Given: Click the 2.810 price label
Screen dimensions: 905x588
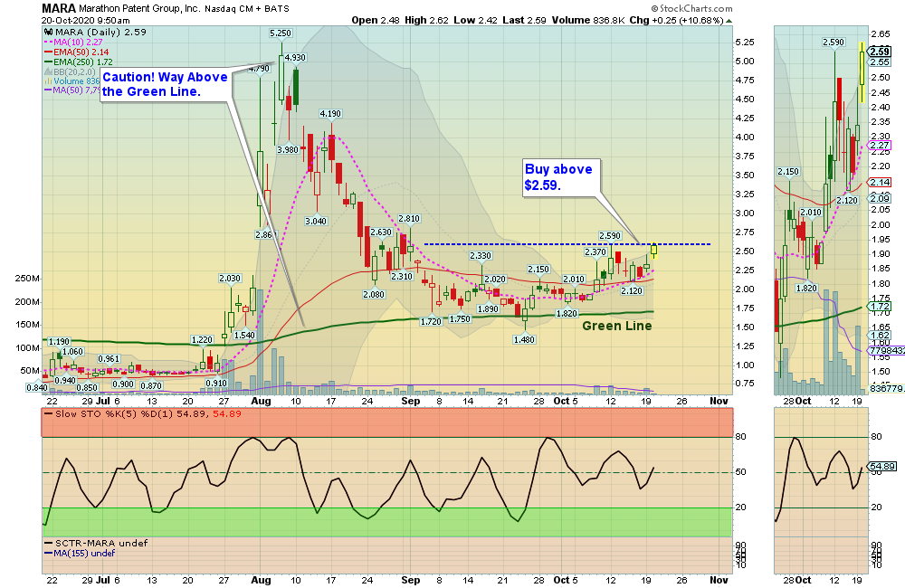Looking at the screenshot, I should [x=409, y=219].
